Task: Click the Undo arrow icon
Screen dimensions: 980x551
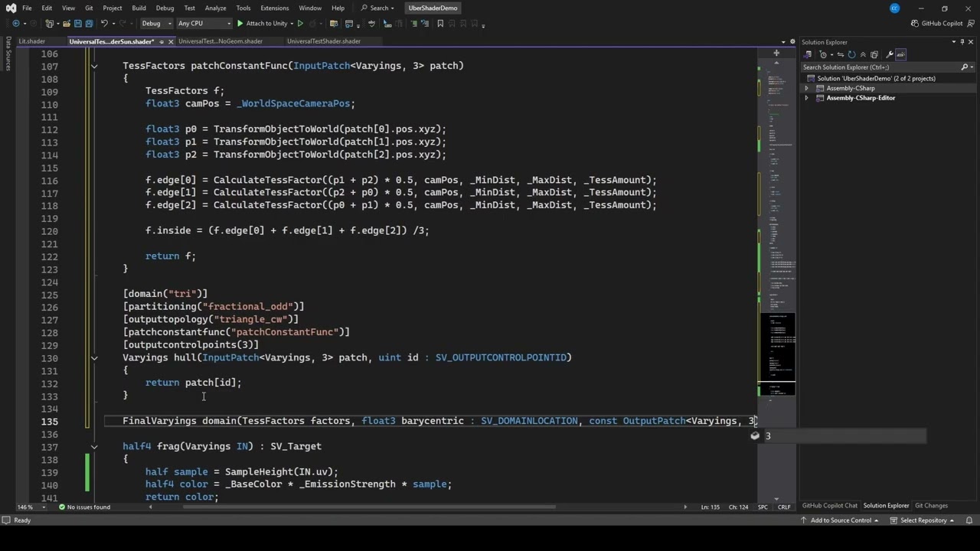Action: point(104,24)
